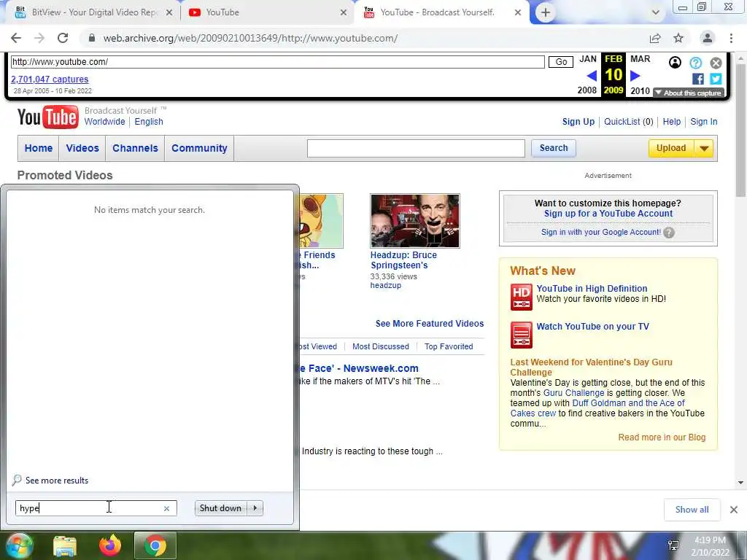Open the headzup channel link

click(385, 285)
